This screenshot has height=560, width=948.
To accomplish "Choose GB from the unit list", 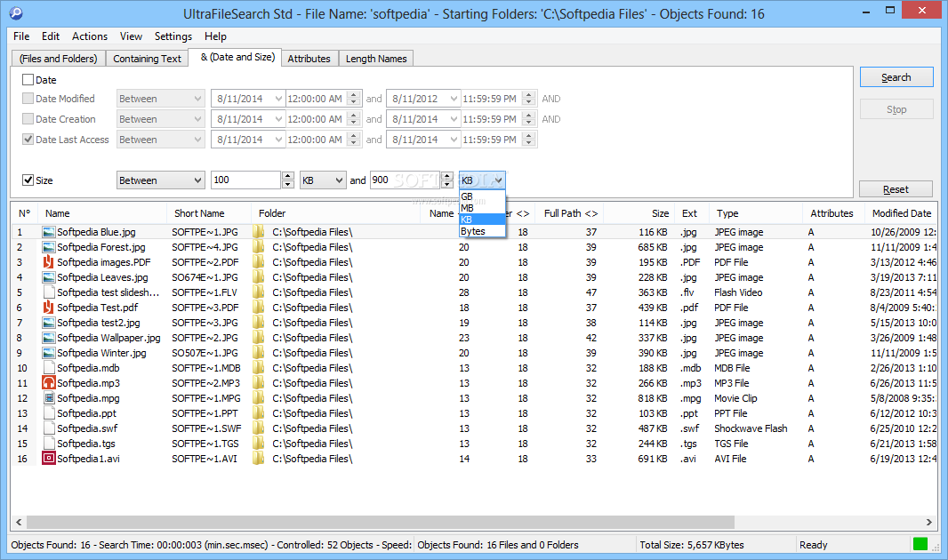I will (482, 196).
